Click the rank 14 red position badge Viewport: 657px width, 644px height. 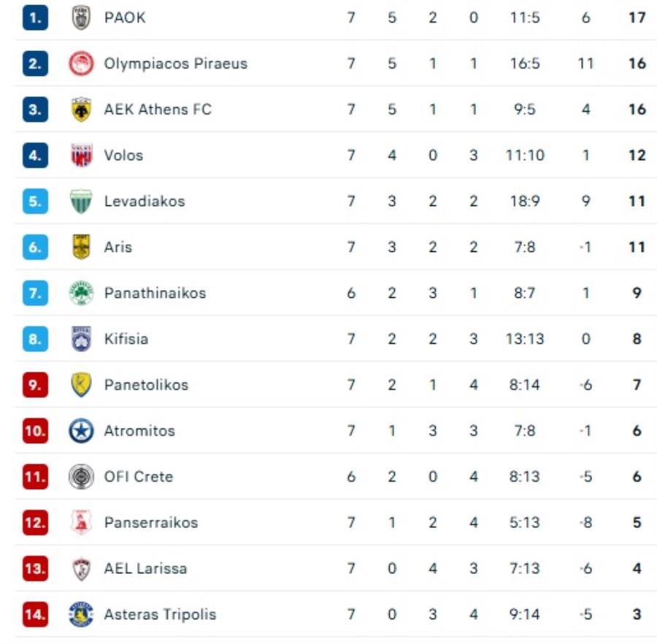35,615
